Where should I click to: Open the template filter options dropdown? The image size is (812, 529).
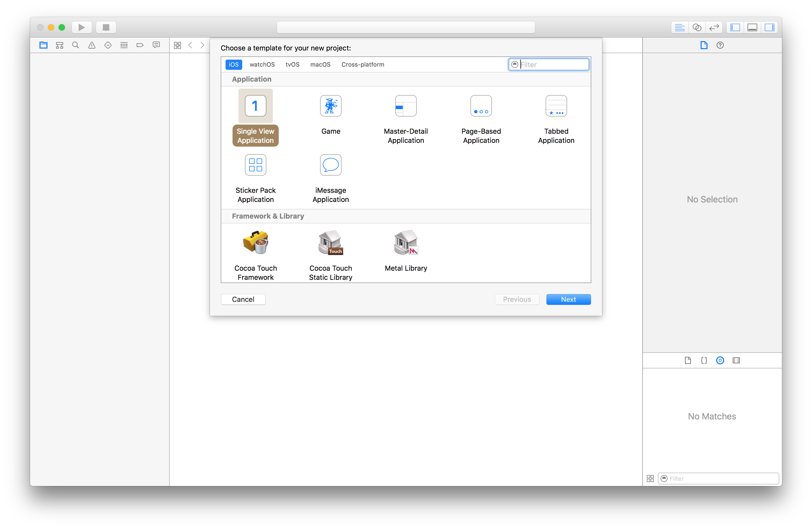tap(514, 64)
